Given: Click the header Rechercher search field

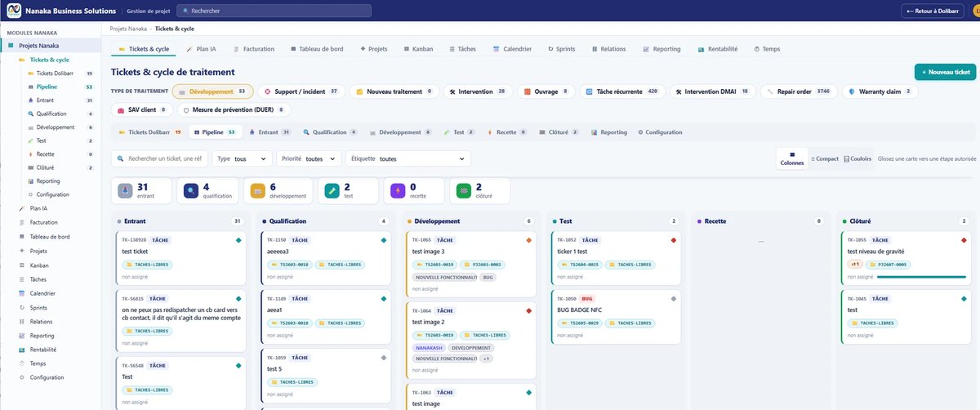Looking at the screenshot, I should click(274, 11).
